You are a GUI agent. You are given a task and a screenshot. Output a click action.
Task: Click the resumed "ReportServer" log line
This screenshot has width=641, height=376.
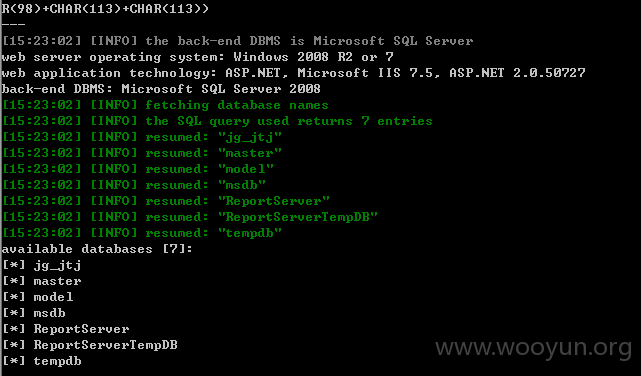tap(166, 201)
